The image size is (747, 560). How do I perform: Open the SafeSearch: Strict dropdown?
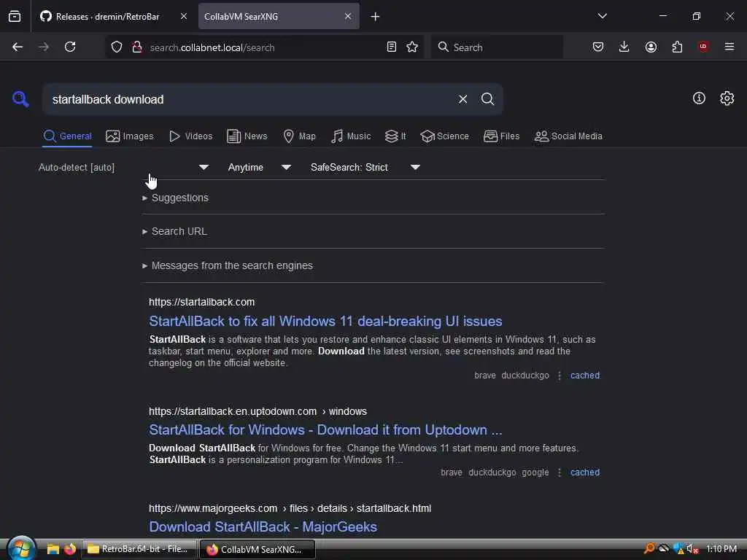pyautogui.click(x=365, y=167)
